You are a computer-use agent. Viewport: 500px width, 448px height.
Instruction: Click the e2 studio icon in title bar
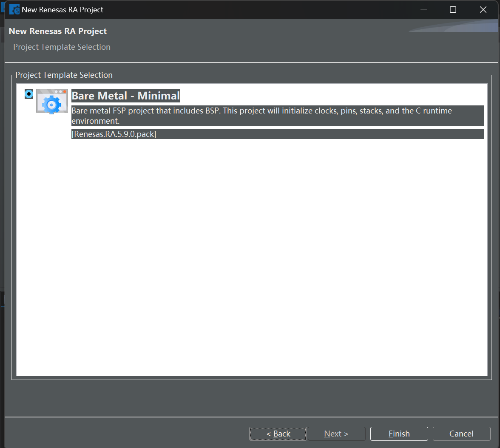[x=14, y=10]
